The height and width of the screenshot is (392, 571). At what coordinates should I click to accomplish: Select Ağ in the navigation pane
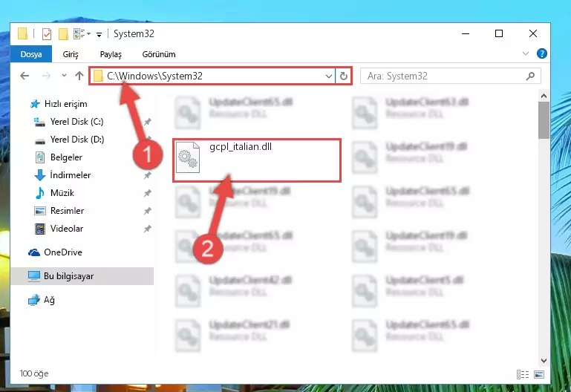coord(49,300)
